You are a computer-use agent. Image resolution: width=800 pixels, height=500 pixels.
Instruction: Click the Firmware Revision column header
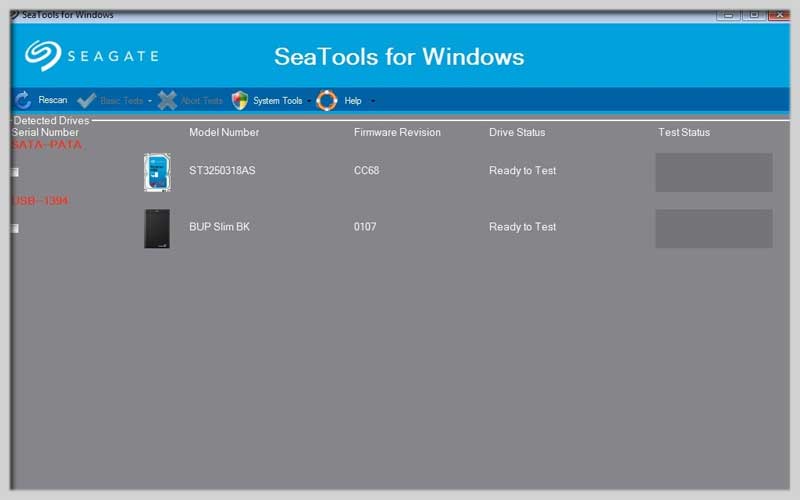pyautogui.click(x=397, y=132)
